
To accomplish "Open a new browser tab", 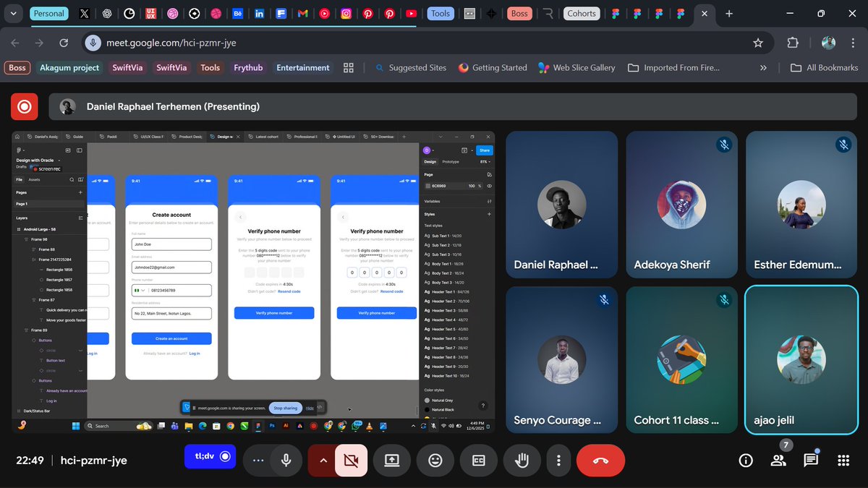I will pos(729,13).
